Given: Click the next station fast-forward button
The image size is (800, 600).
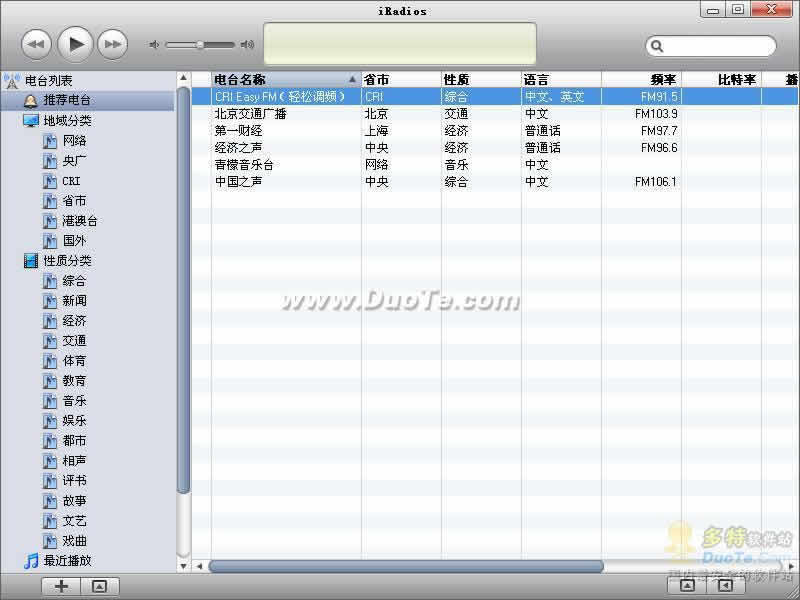Looking at the screenshot, I should pos(112,44).
